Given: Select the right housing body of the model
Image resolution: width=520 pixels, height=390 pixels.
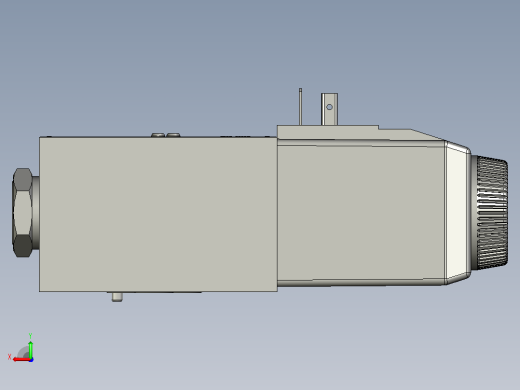Looking at the screenshot, I should coord(361,213).
